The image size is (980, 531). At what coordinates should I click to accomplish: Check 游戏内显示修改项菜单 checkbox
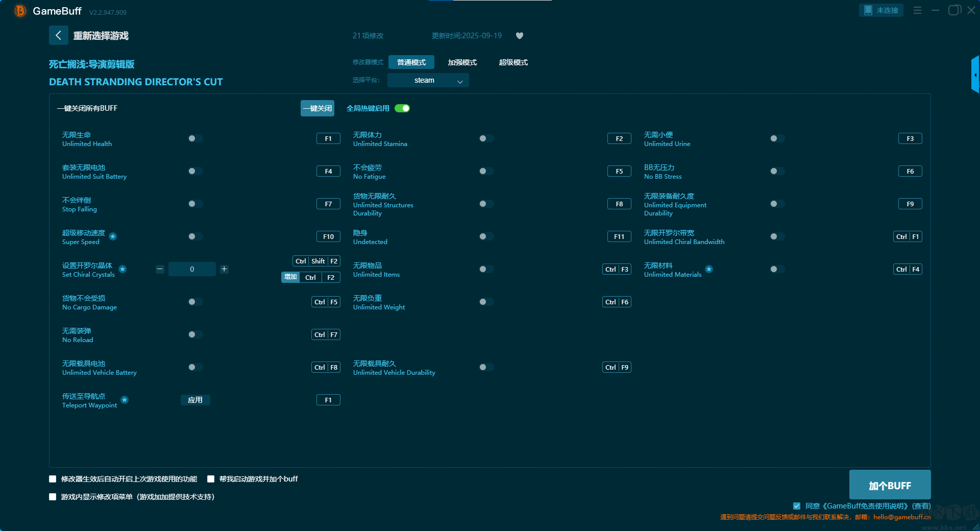coord(53,497)
